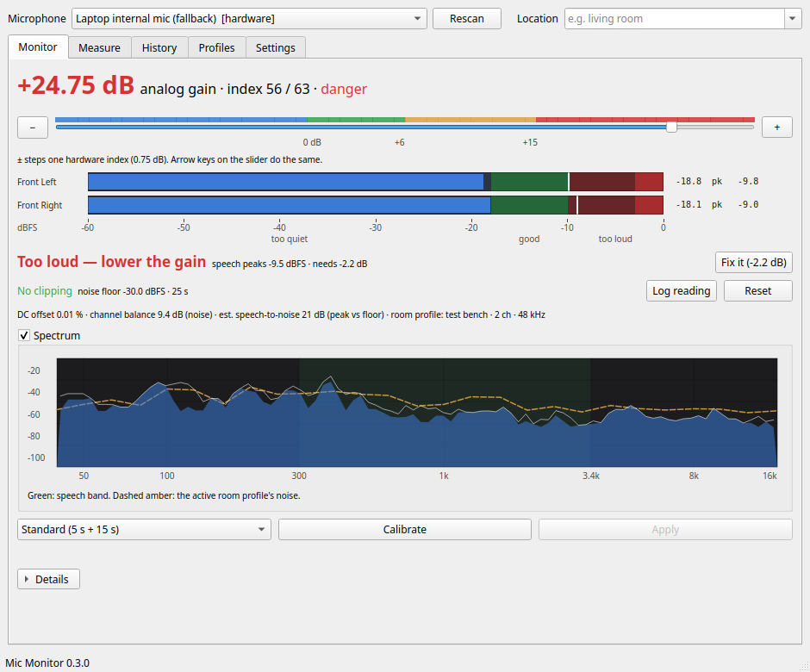Go to the Settings tab
This screenshot has height=672, width=810.
(276, 47)
